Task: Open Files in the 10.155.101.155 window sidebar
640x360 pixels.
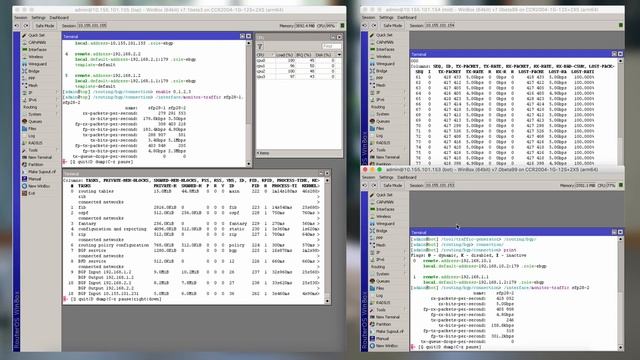Action: pos(32,129)
